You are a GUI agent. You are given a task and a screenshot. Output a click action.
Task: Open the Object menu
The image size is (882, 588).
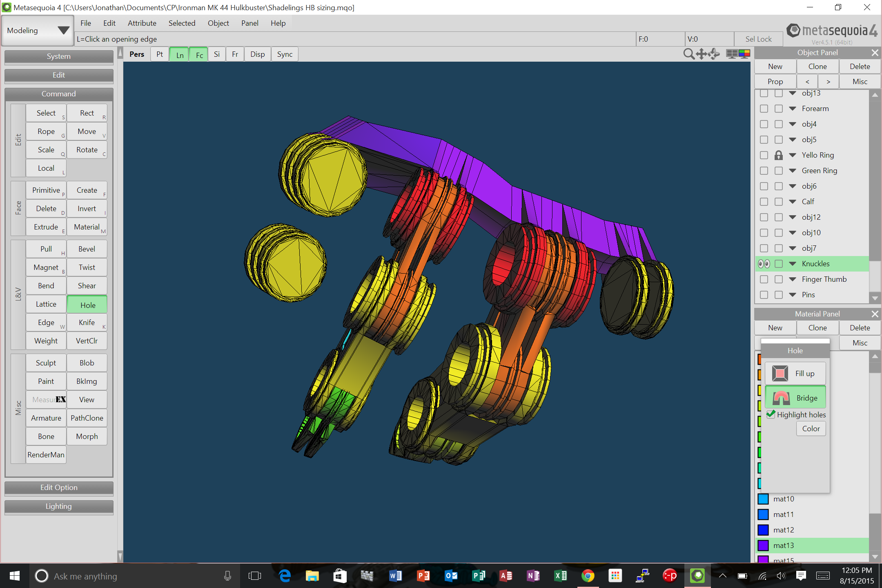pos(218,23)
